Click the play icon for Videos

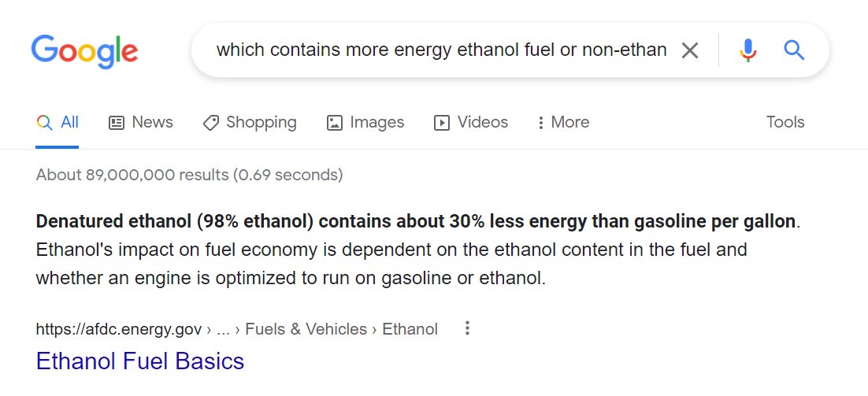click(441, 123)
